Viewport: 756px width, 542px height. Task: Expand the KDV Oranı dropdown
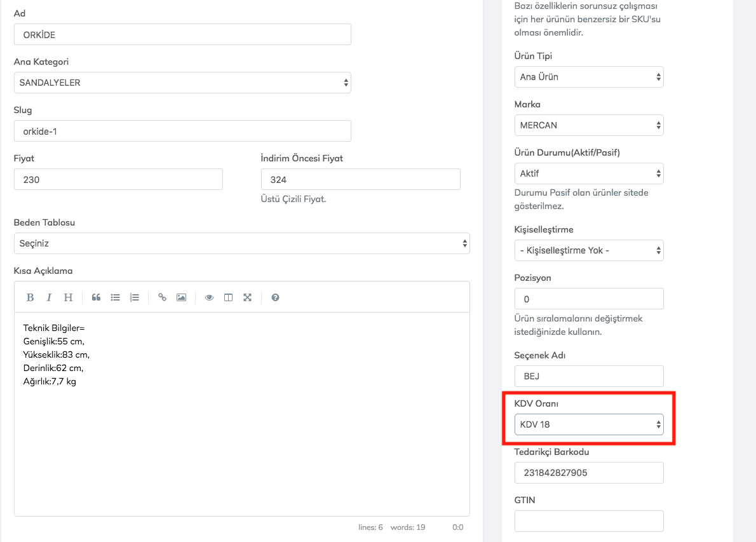click(588, 424)
